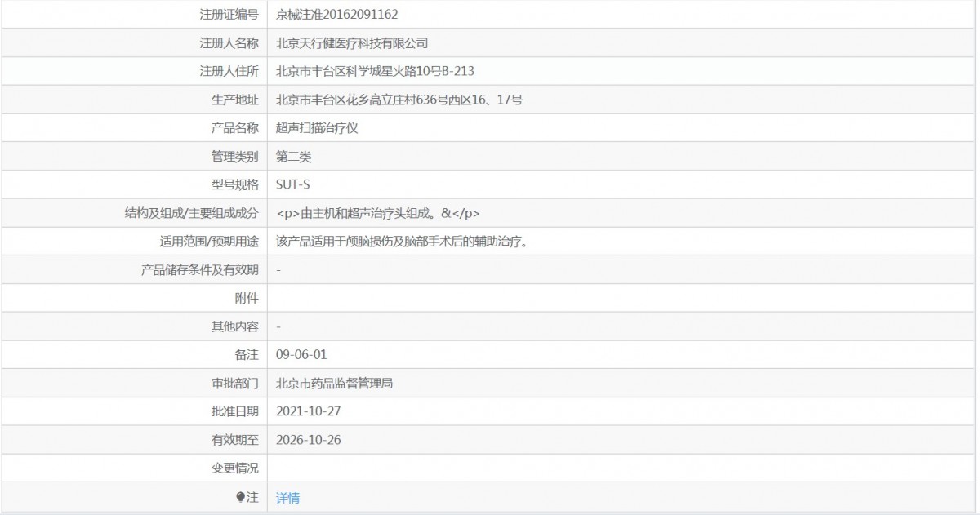Open the 详情 link in the 注 row
Viewport: 980px width, 515px height.
[x=287, y=498]
